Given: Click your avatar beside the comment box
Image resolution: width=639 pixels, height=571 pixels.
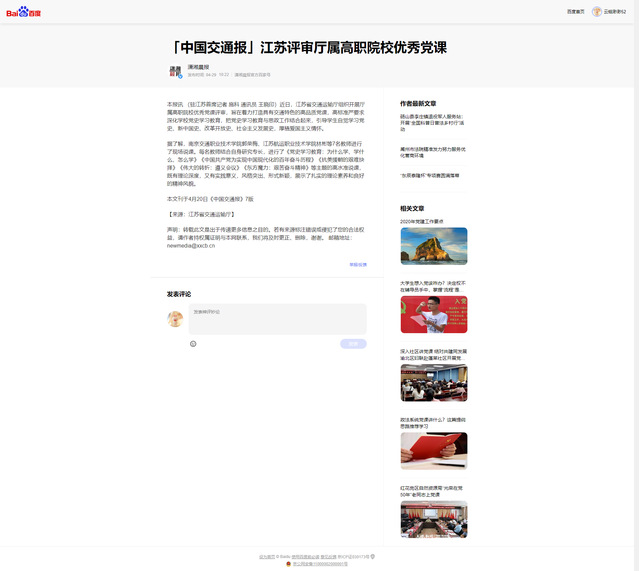Looking at the screenshot, I should [175, 318].
